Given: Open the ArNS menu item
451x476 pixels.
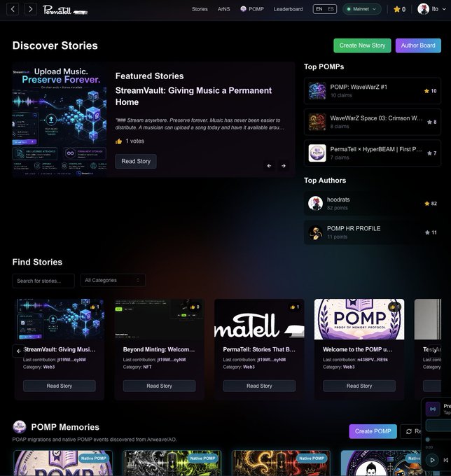Looking at the screenshot, I should 223,9.
